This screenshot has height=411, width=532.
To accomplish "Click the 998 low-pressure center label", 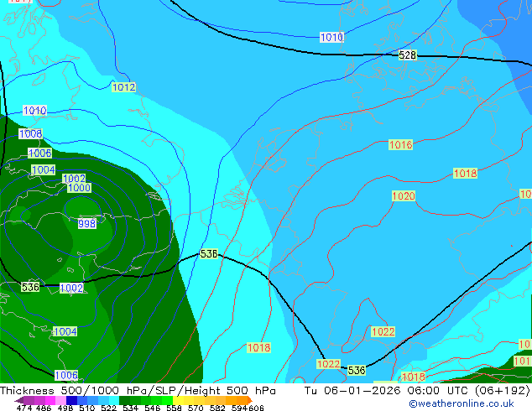I will click(87, 223).
